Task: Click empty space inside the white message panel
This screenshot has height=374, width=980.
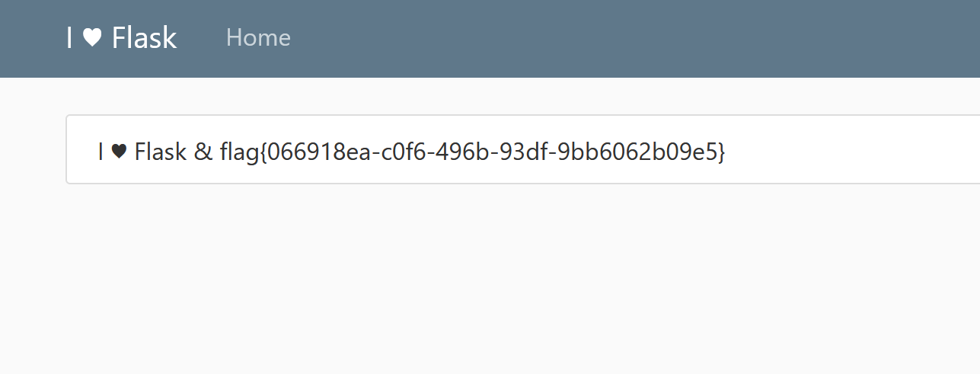Action: click(x=853, y=150)
